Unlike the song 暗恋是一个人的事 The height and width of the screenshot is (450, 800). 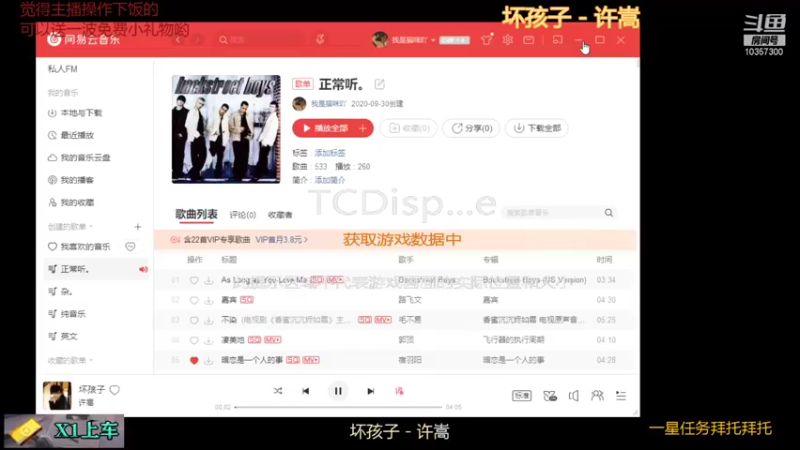tap(194, 360)
